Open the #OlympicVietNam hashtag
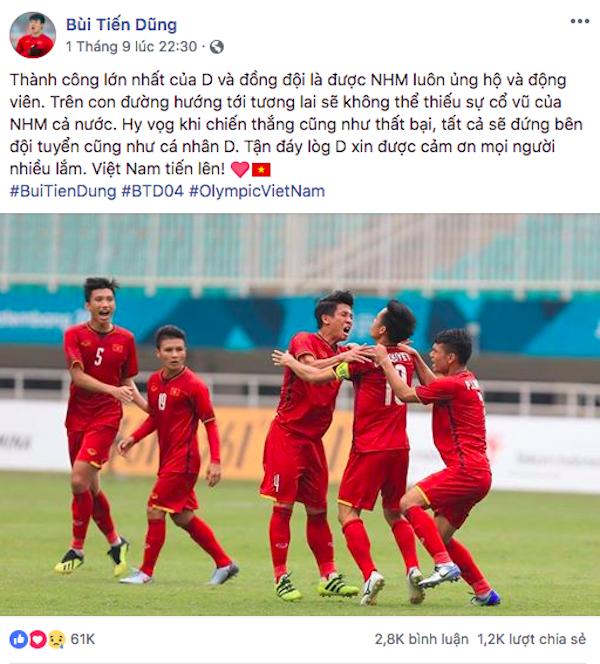This screenshot has width=600, height=664. pos(257,191)
